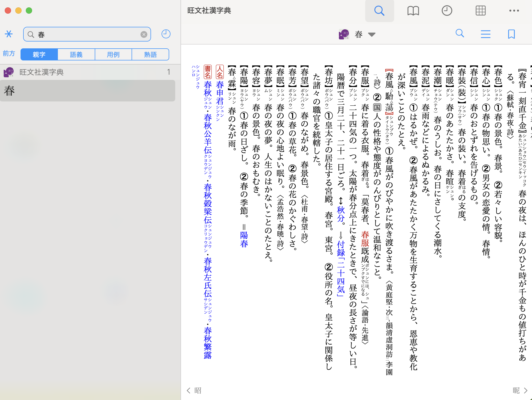Go to next entry 昵
The width and height of the screenshot is (532, 400).
pos(520,391)
